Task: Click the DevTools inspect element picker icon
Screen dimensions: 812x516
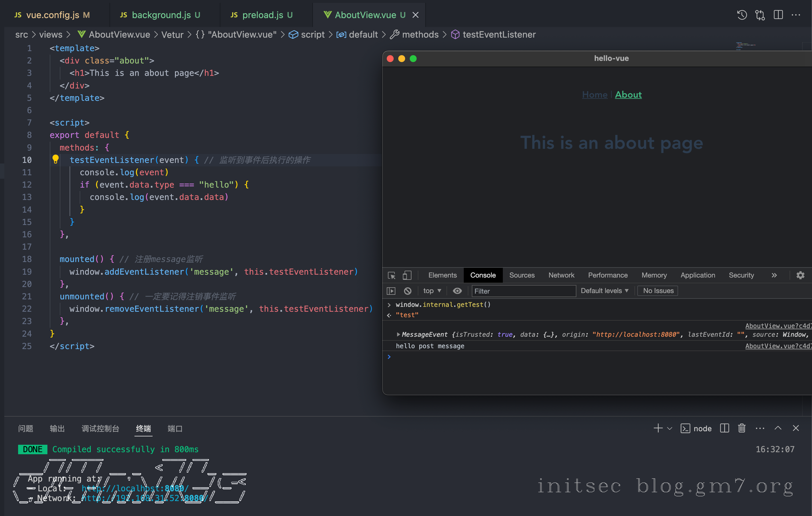Action: (x=392, y=275)
